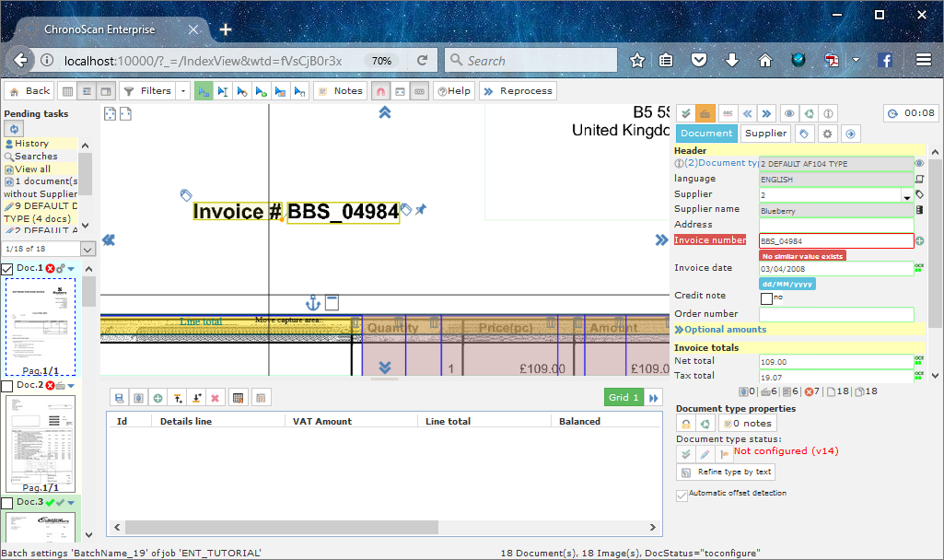Move the document view left with double chevron
The image size is (944, 560).
click(x=109, y=240)
